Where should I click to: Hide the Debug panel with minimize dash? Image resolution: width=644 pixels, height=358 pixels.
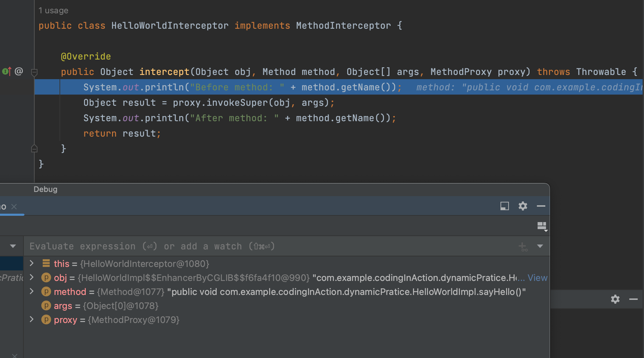pos(541,206)
